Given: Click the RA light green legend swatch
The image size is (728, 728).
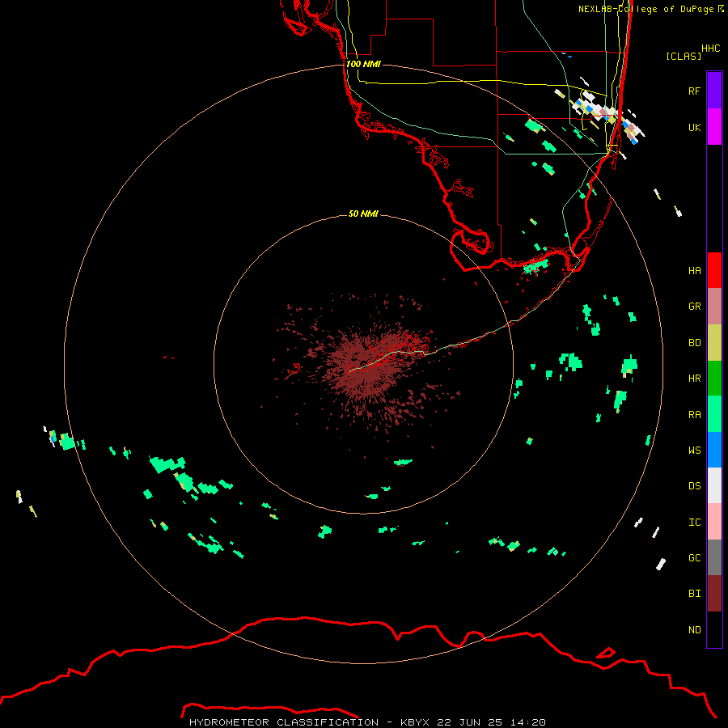Looking at the screenshot, I should [714, 414].
